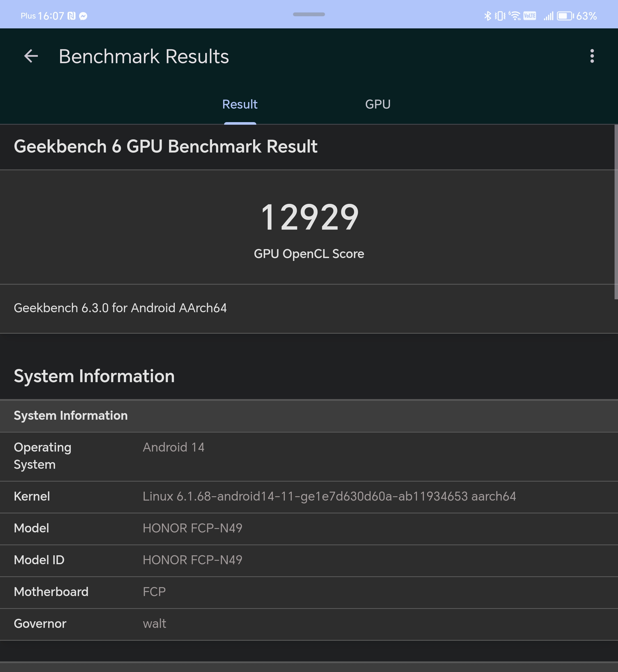Tap the Messenger notification icon

point(83,16)
